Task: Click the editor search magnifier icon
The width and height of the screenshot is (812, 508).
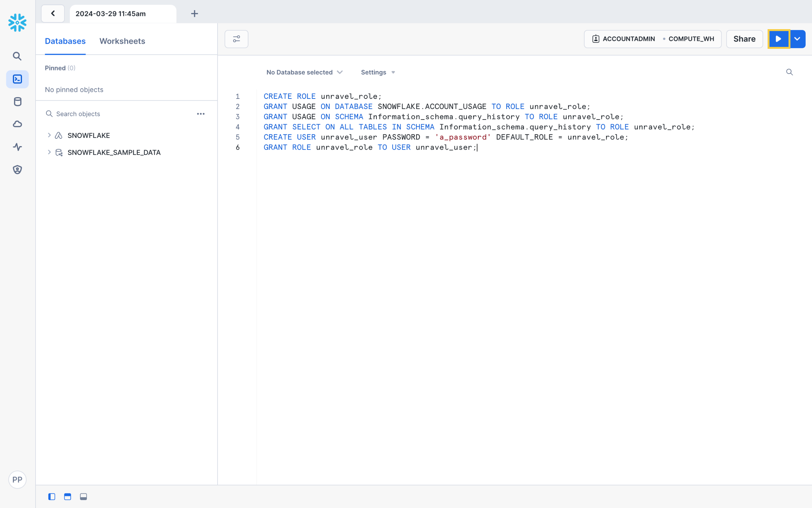Action: (789, 72)
